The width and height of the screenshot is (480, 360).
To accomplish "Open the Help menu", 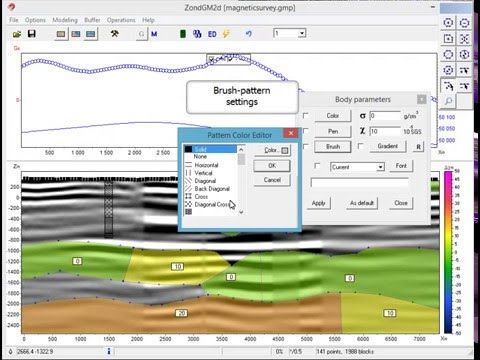I will pos(148,20).
